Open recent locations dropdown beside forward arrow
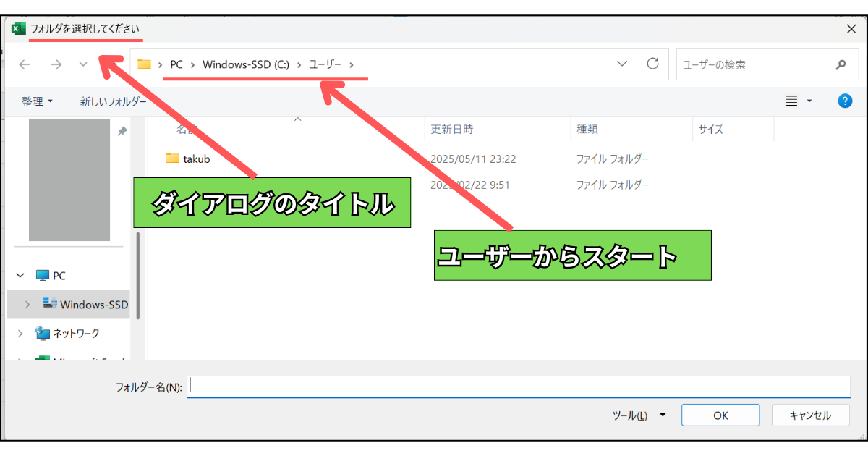This screenshot has width=868, height=456. pyautogui.click(x=83, y=64)
